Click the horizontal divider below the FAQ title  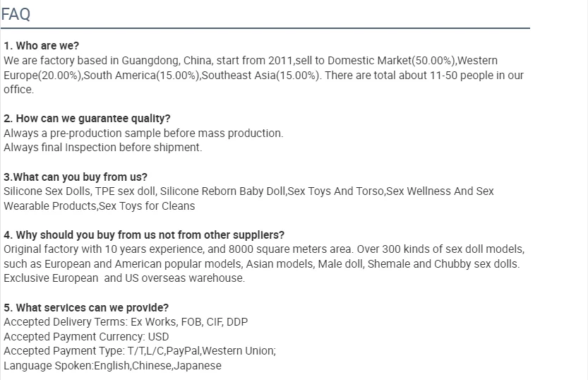pos(265,29)
